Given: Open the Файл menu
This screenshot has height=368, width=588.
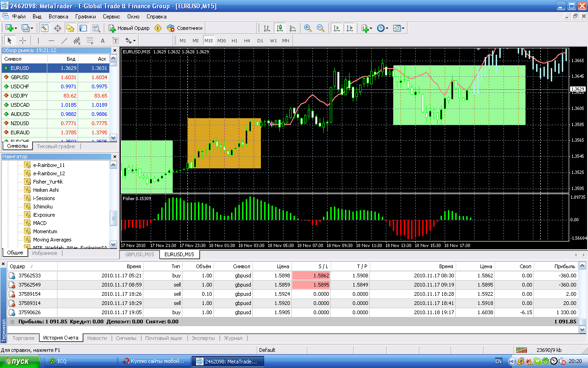Looking at the screenshot, I should click(19, 16).
